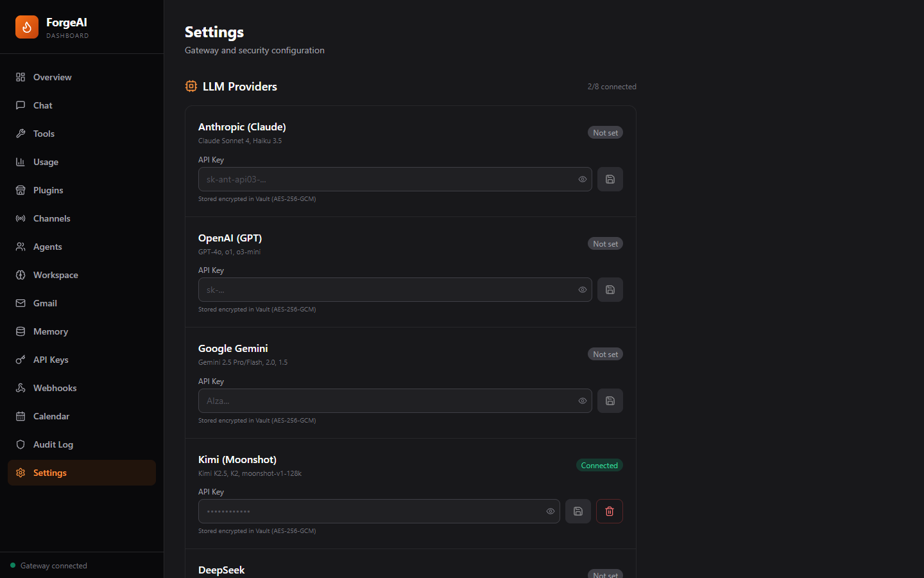Show the Anthropic API key text
The height and width of the screenshot is (578, 924).
click(582, 179)
